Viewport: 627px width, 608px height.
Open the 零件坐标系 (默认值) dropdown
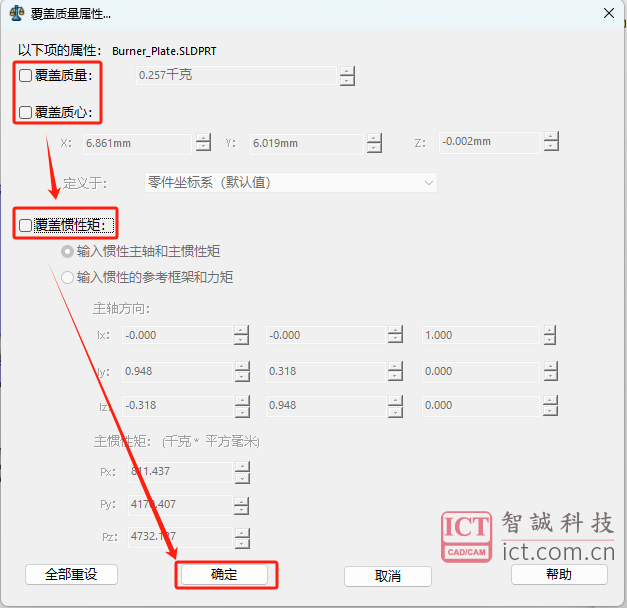291,183
